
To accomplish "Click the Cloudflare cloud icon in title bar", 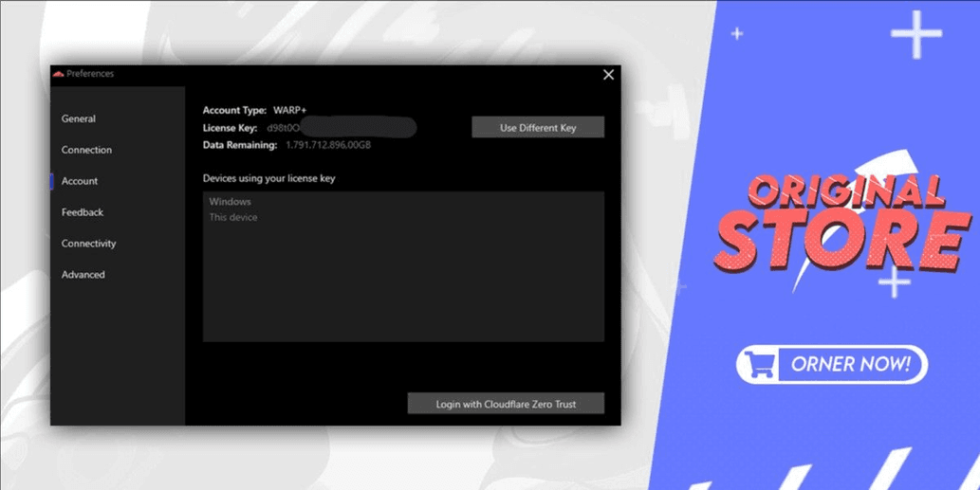I will coord(59,74).
